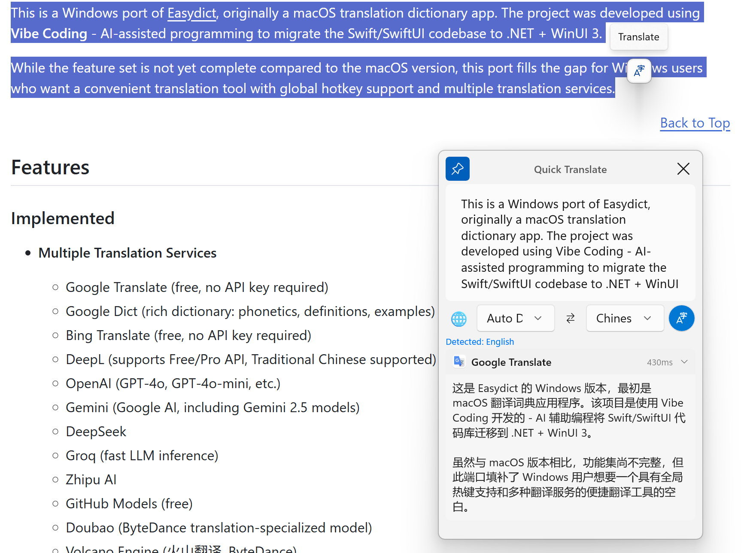Viewport: 756px width, 553px height.
Task: Click the "Implemented" subheading
Action: tap(63, 219)
